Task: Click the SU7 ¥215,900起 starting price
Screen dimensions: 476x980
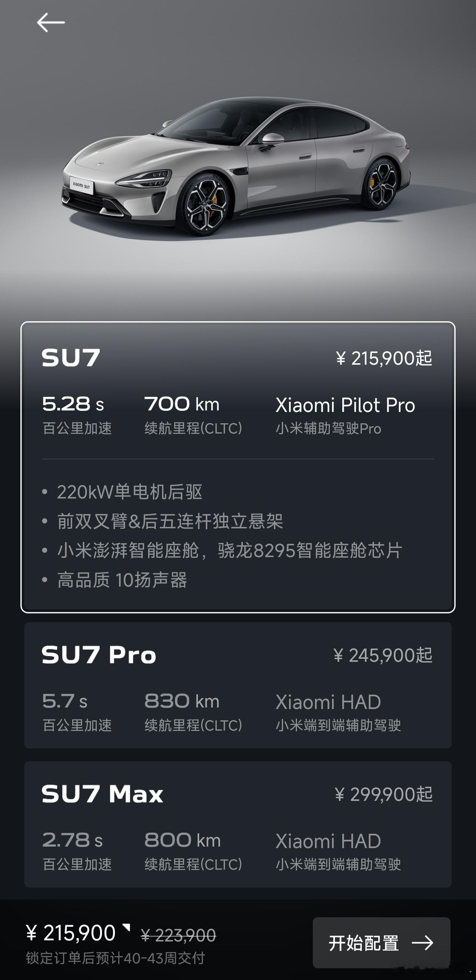Action: (x=384, y=358)
